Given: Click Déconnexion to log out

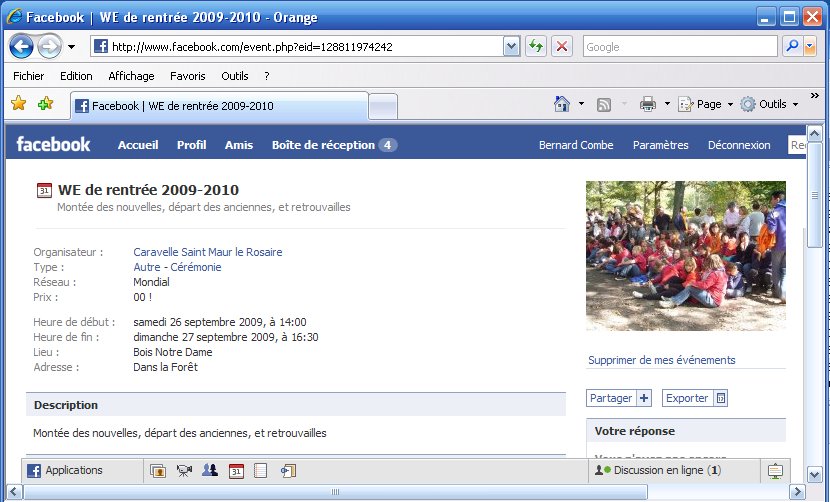Looking at the screenshot, I should pos(739,145).
